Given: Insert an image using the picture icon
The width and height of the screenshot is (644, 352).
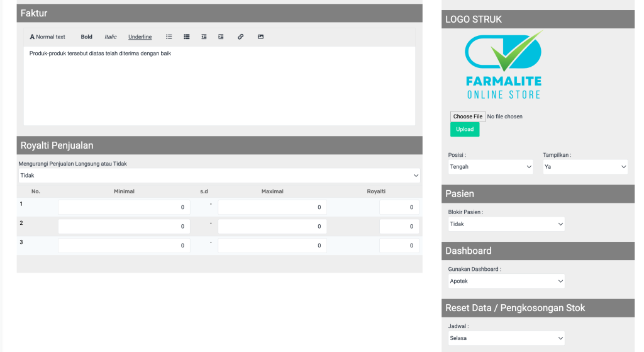Looking at the screenshot, I should pyautogui.click(x=260, y=37).
